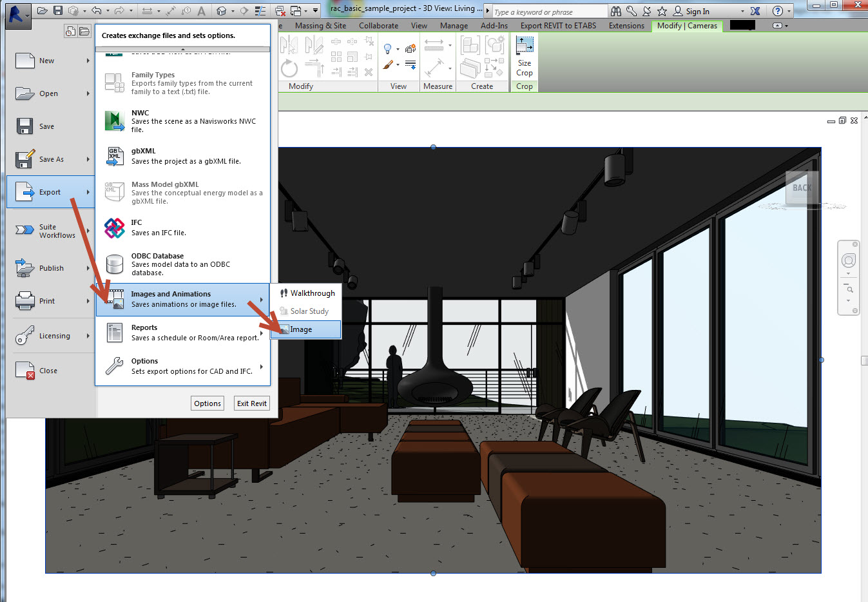Save the project using the Save icon
The width and height of the screenshot is (868, 602).
(57, 10)
